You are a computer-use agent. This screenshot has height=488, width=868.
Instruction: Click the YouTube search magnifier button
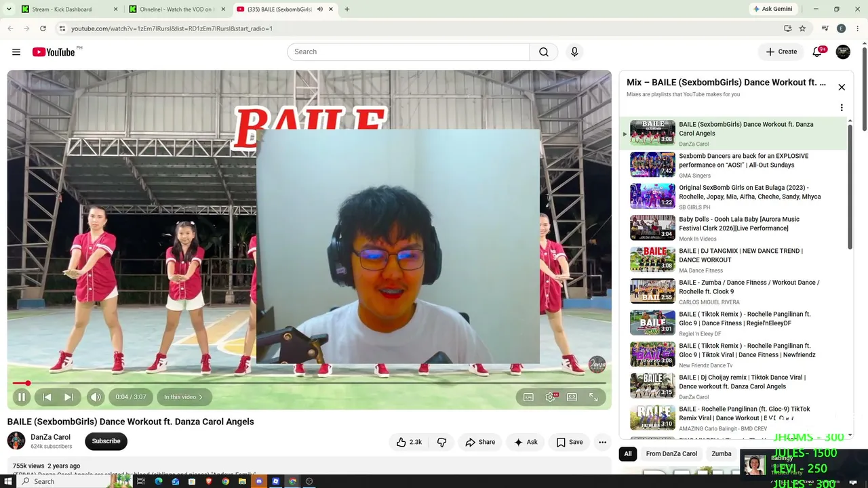(x=544, y=52)
